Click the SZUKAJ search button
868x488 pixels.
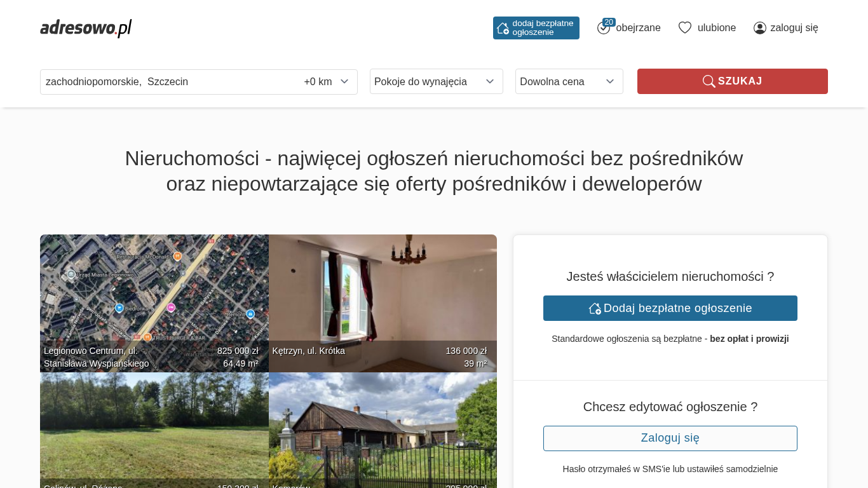click(733, 81)
